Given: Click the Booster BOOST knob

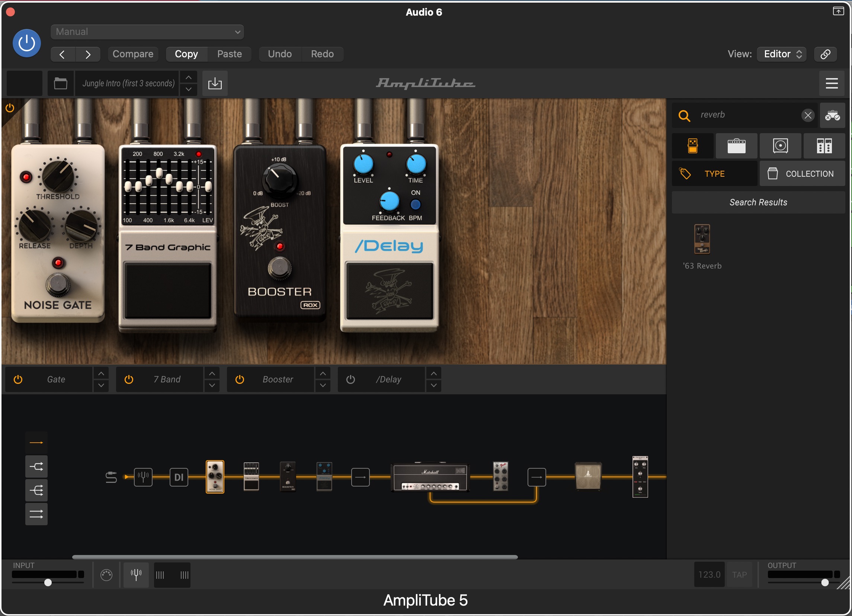Looking at the screenshot, I should click(x=279, y=180).
